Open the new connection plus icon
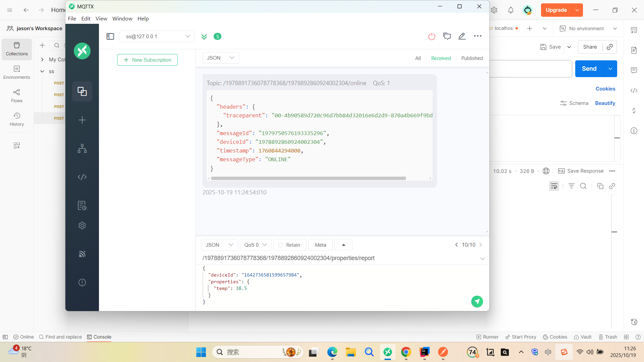 [82, 120]
